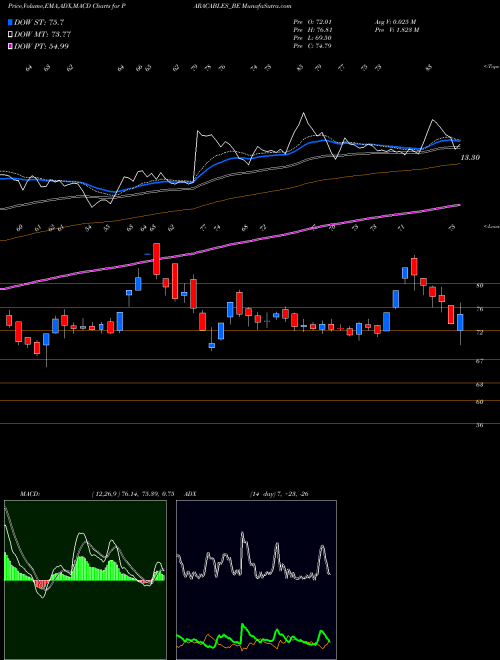Click the 'Pre V: 1.823 M' volume text
Image resolution: width=500 pixels, height=660 pixels.
pos(396,30)
